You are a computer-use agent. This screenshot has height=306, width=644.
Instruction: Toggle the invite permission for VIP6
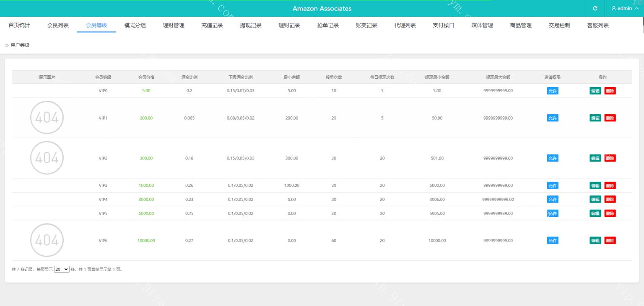(553, 241)
